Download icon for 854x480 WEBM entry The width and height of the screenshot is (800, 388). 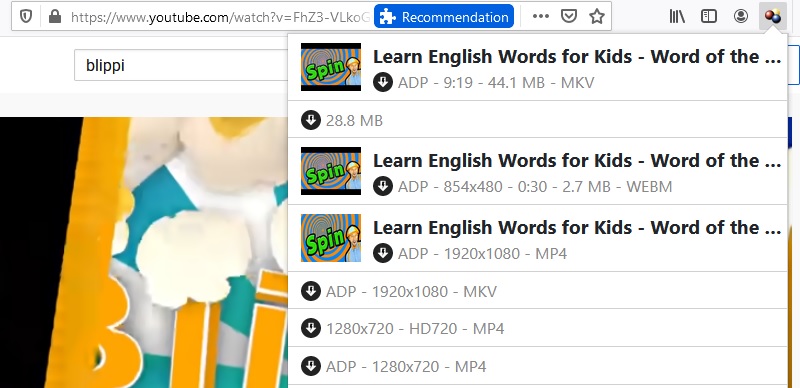pyautogui.click(x=383, y=186)
